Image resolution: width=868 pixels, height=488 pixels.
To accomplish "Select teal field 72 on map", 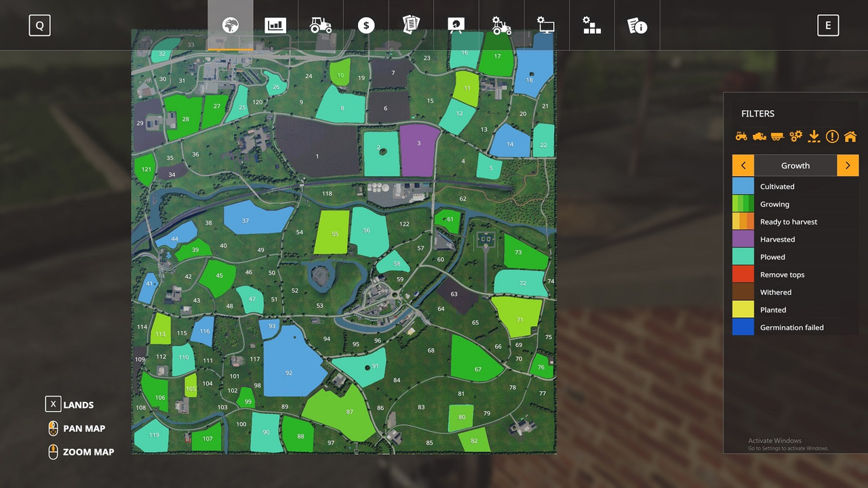I will coord(521,283).
